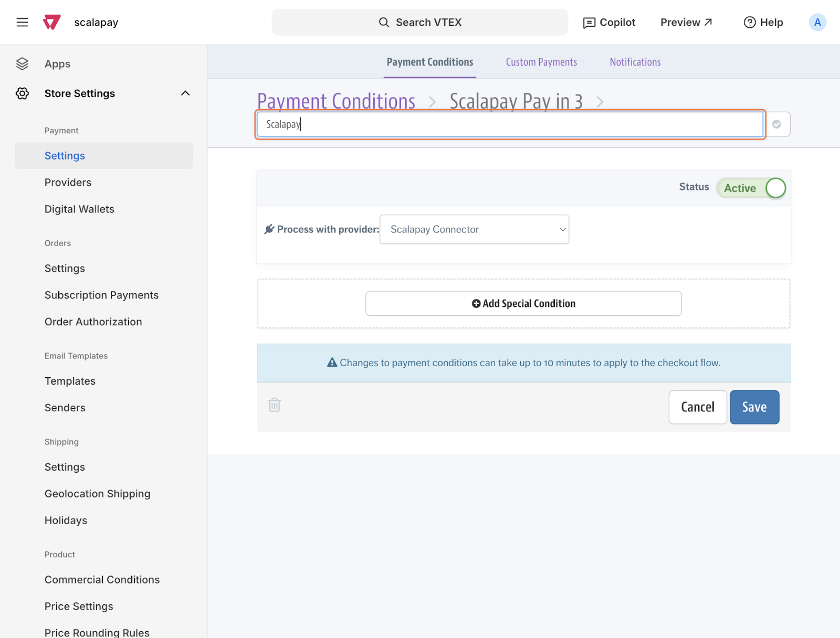
Task: Delete payment condition with trash icon
Action: (x=274, y=405)
